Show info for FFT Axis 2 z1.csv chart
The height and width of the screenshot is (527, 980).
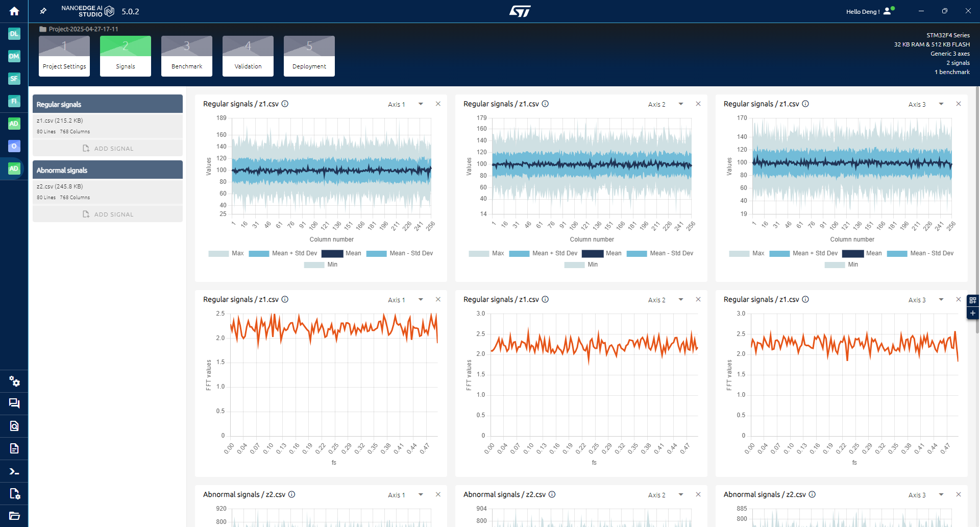545,299
